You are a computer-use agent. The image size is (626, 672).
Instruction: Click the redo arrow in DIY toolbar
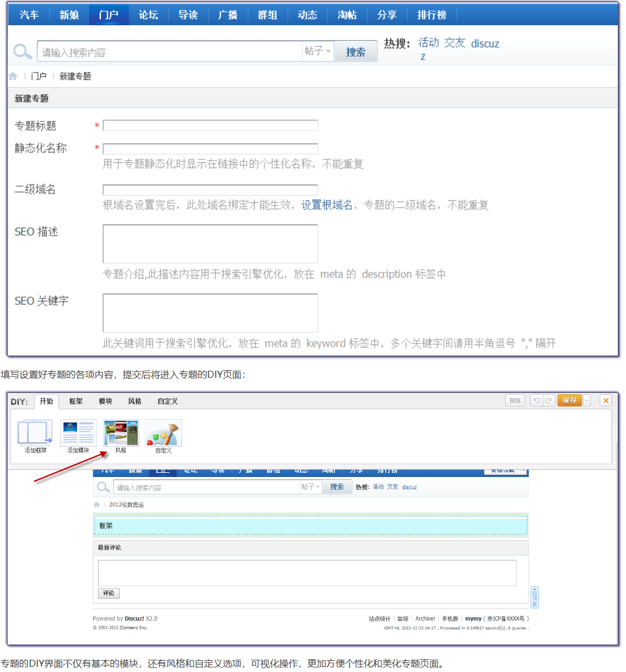pos(548,401)
